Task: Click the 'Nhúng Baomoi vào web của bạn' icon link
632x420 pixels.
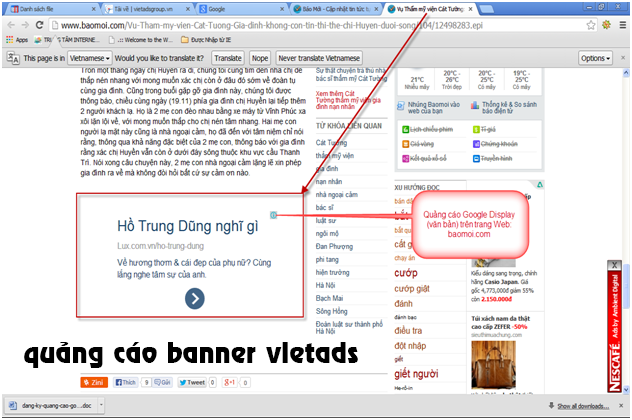Action: pyautogui.click(x=428, y=107)
